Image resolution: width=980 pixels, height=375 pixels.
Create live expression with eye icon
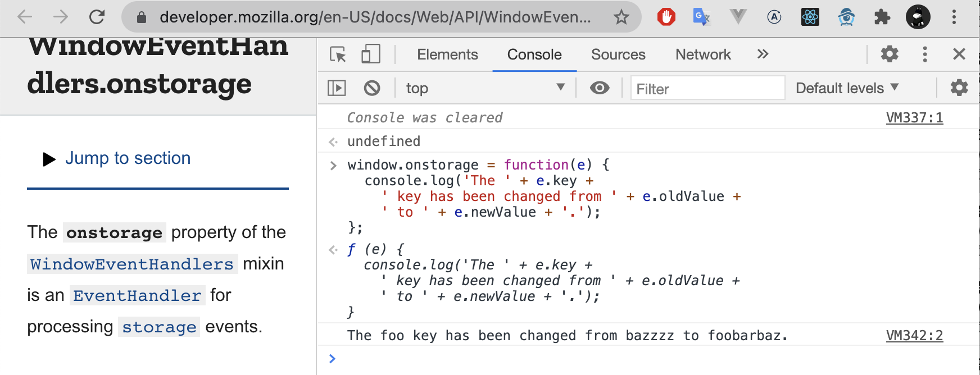[600, 88]
